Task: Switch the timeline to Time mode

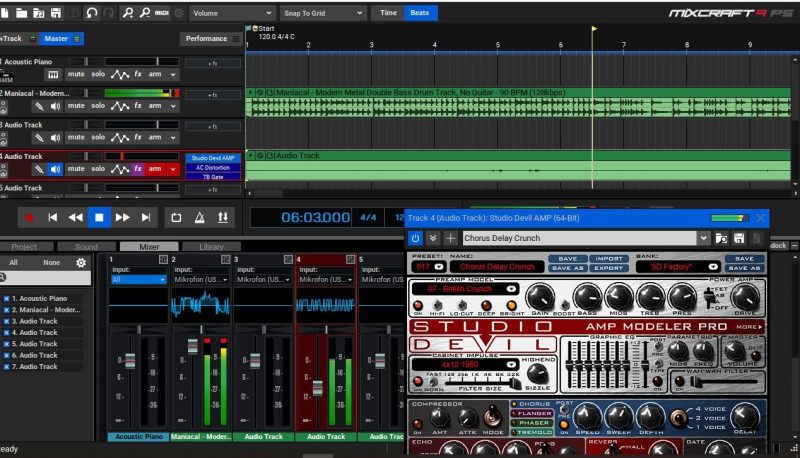Action: (x=389, y=13)
